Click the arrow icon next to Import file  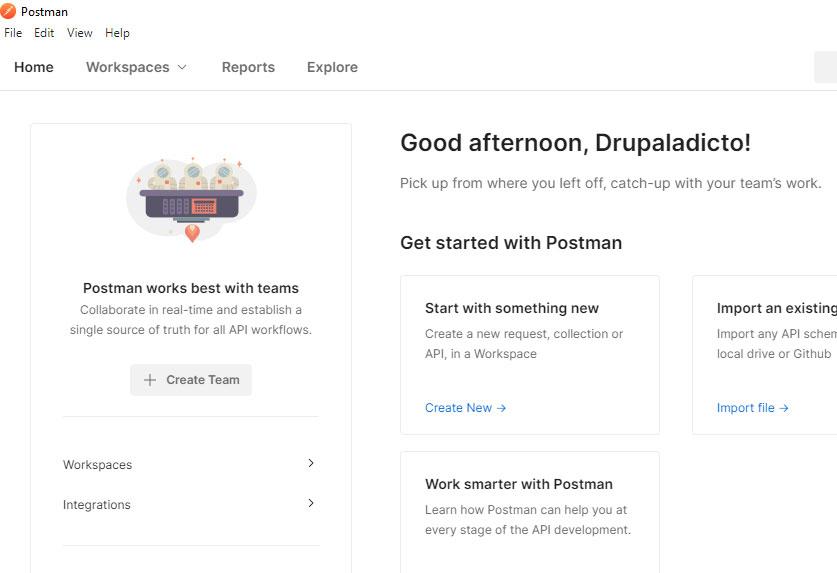[x=784, y=409]
